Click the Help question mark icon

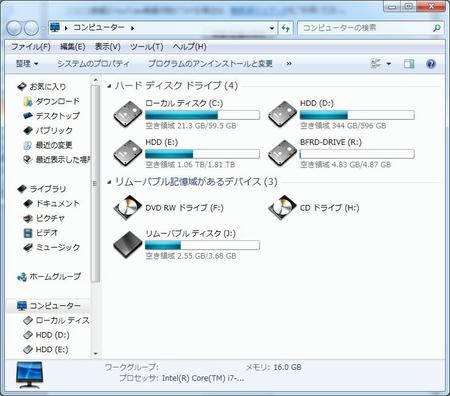(431, 64)
